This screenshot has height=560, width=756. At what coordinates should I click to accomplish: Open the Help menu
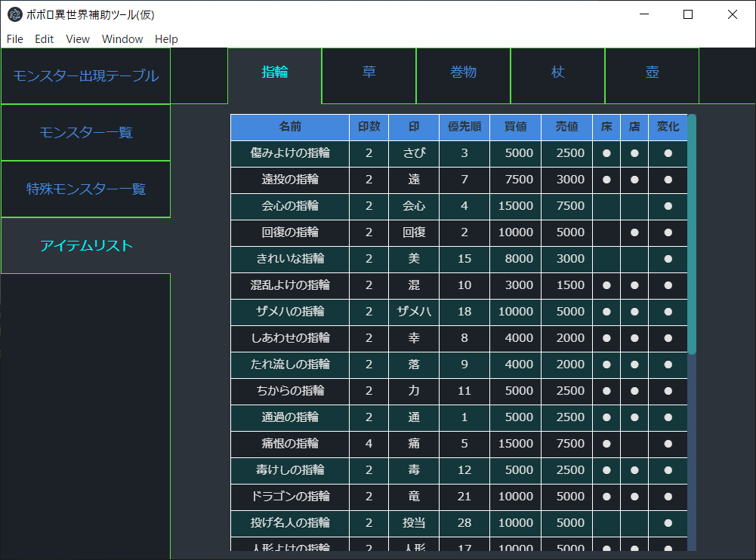166,39
